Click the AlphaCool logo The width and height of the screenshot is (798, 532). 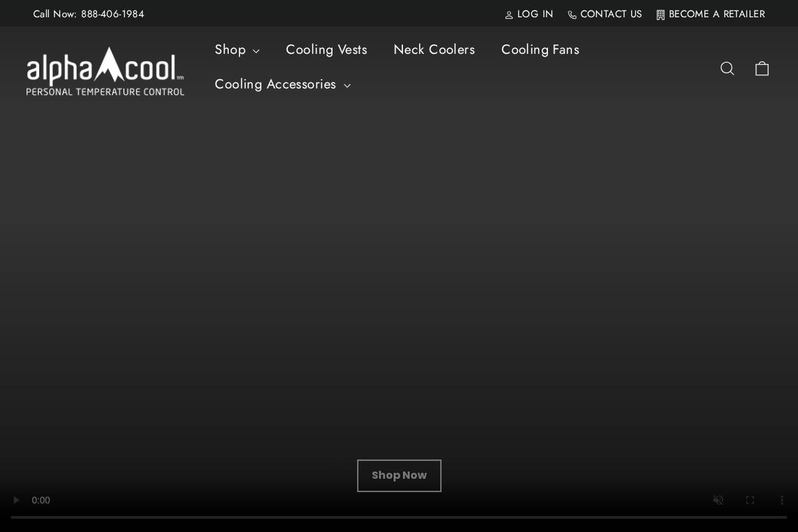point(105,70)
